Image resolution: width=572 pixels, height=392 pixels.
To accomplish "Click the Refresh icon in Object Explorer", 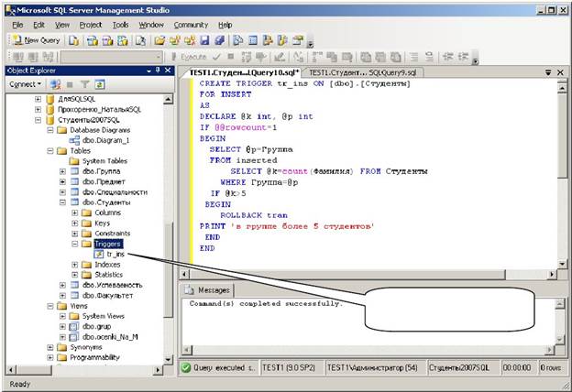I will pos(100,84).
